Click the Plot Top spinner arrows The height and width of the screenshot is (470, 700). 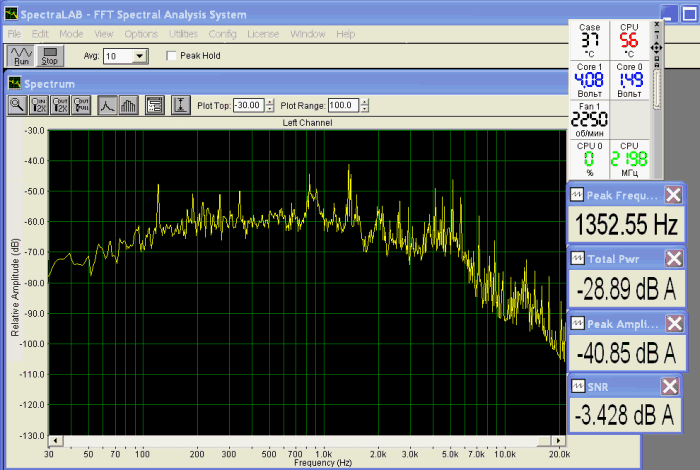tap(269, 105)
